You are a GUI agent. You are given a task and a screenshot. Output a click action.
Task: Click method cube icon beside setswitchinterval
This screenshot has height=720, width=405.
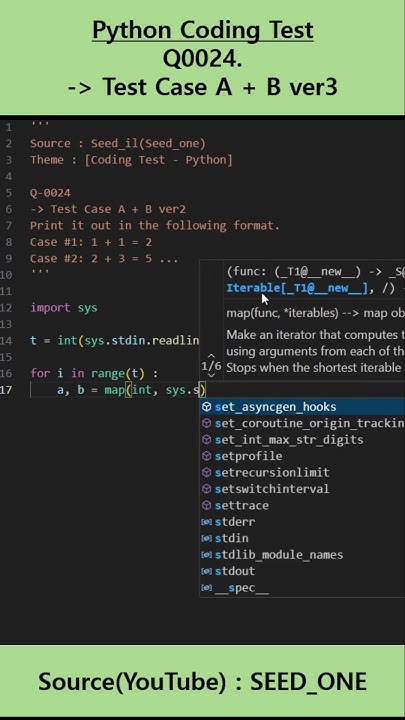click(x=207, y=489)
